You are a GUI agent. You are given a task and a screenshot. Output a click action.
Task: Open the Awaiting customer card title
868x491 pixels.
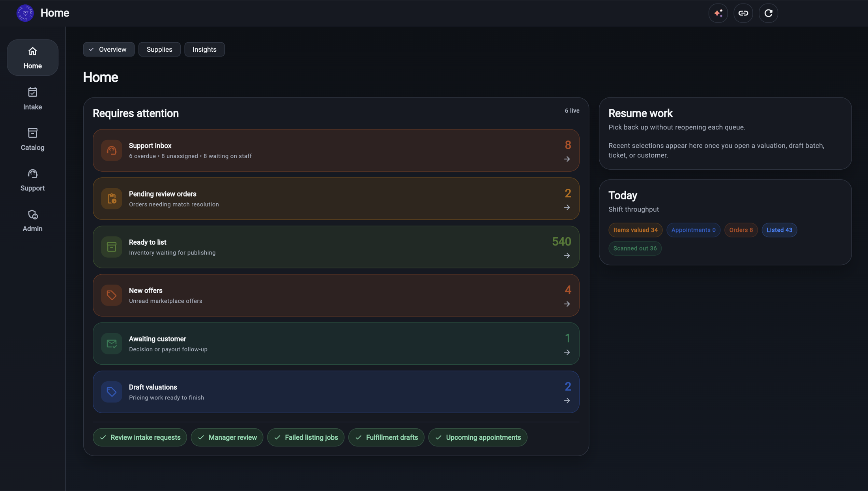pyautogui.click(x=157, y=339)
